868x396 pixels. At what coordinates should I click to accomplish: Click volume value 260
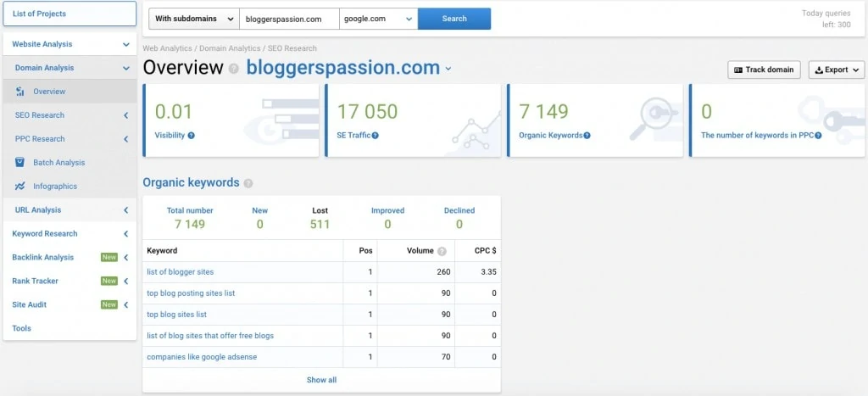pyautogui.click(x=444, y=272)
